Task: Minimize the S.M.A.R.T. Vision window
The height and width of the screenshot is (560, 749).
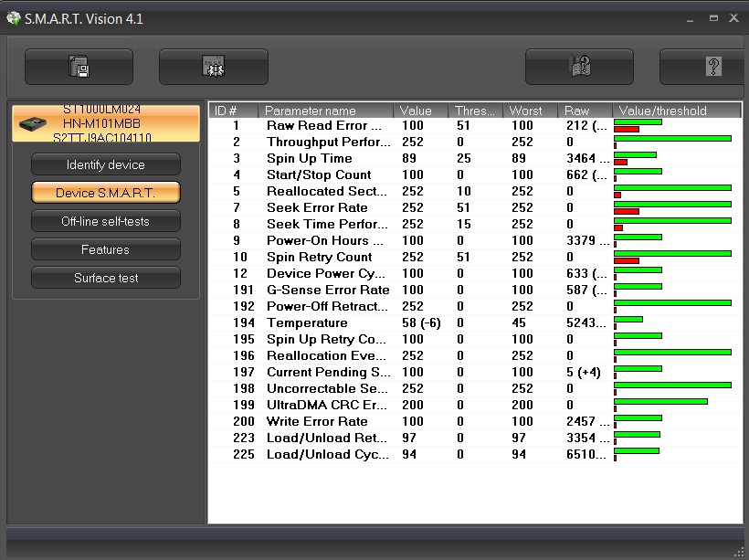Action: 690,19
